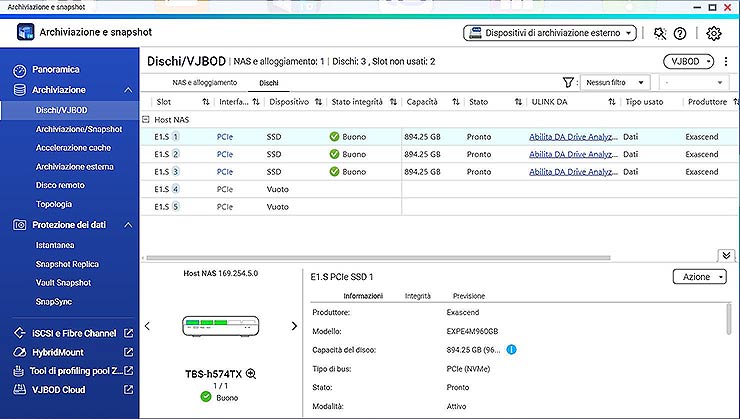
Task: Open the global settings gear icon
Action: (x=714, y=33)
